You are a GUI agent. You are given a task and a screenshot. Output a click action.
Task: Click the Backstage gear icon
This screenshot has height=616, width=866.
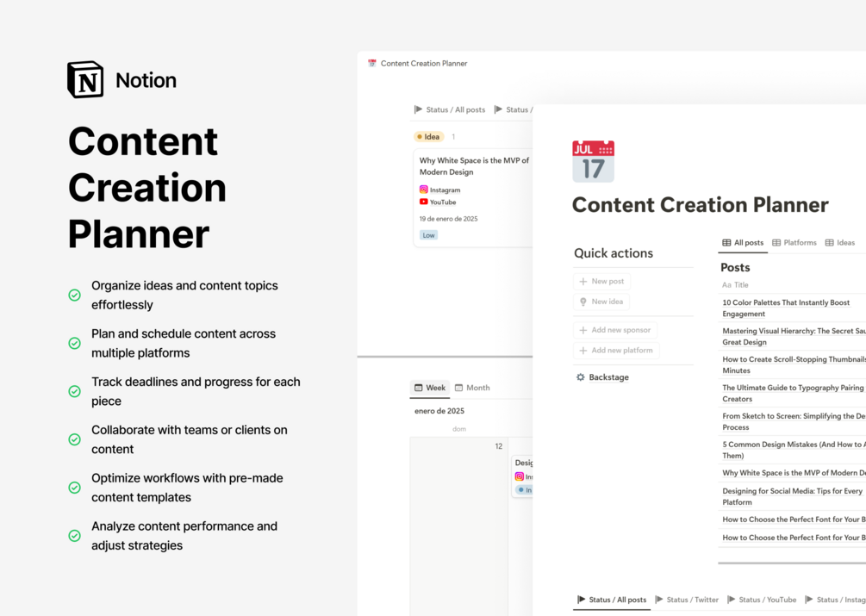click(x=581, y=376)
